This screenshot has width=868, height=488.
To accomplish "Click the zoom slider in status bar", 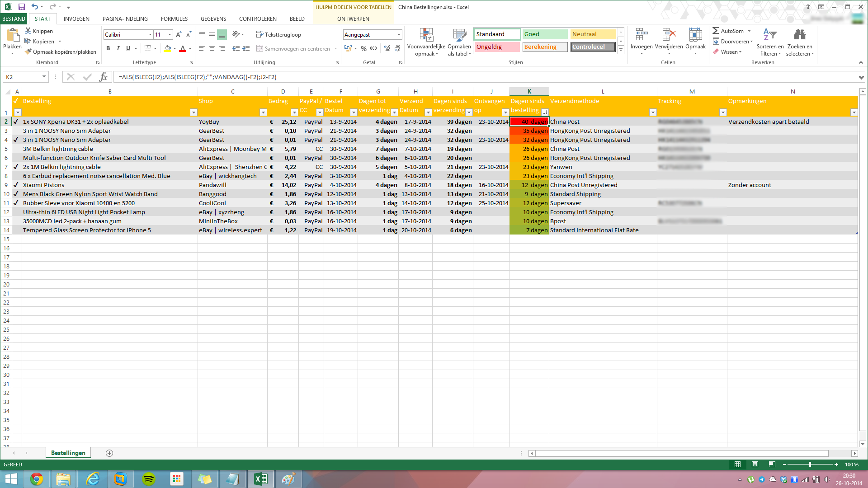I will pos(810,465).
